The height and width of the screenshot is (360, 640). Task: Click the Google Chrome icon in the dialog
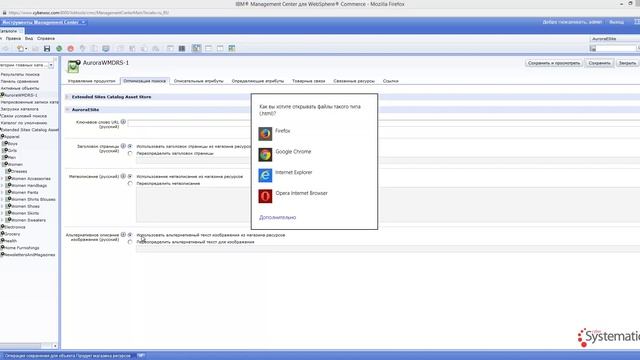tap(265, 154)
